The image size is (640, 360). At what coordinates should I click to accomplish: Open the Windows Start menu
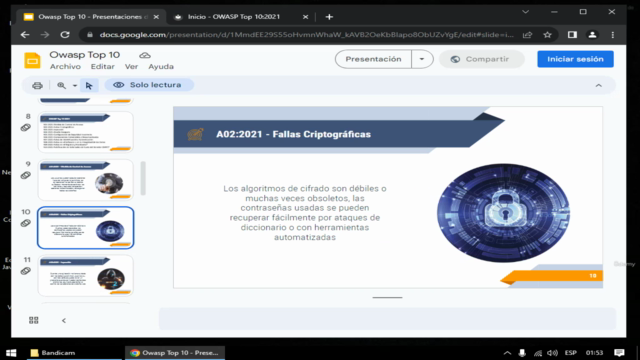tap(11, 353)
